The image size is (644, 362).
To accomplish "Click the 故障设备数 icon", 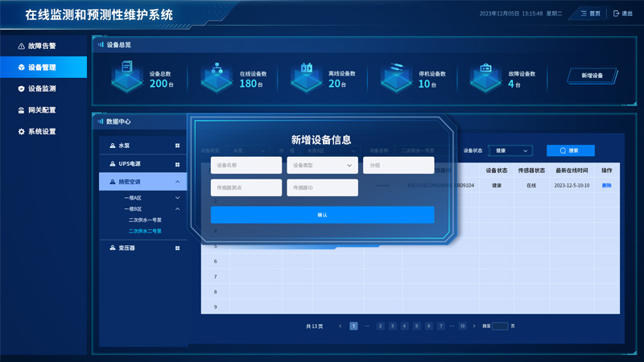I will pyautogui.click(x=485, y=76).
